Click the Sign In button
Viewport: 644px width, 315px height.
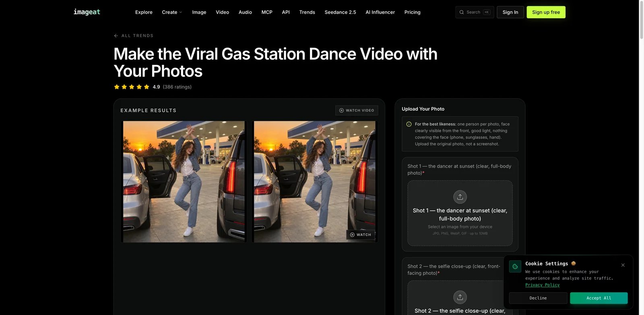[510, 12]
